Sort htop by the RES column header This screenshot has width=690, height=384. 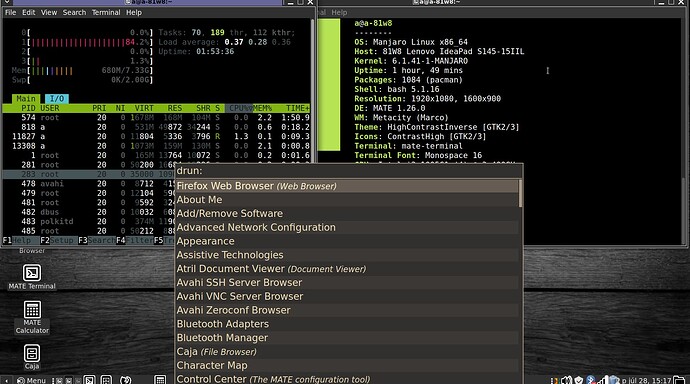175,108
